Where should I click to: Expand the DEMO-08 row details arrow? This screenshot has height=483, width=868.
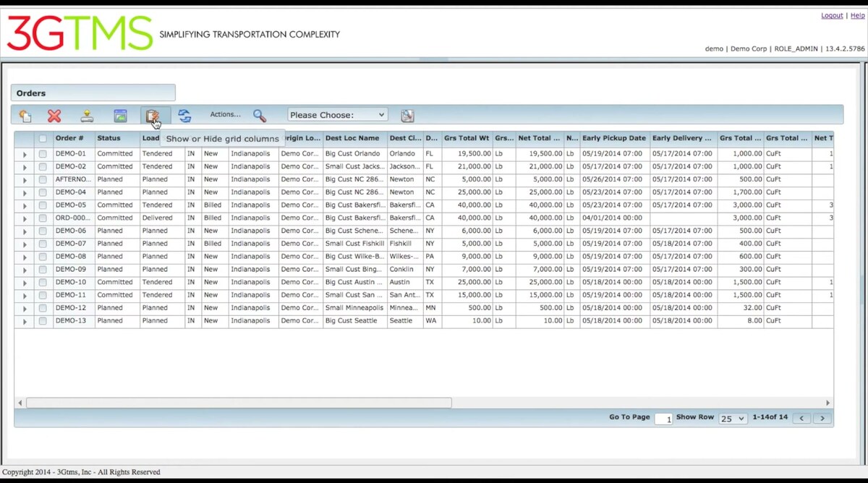click(x=25, y=257)
